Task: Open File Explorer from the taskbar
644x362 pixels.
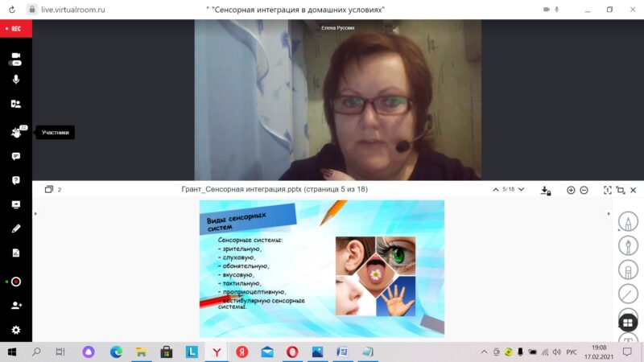Action: pos(142,352)
